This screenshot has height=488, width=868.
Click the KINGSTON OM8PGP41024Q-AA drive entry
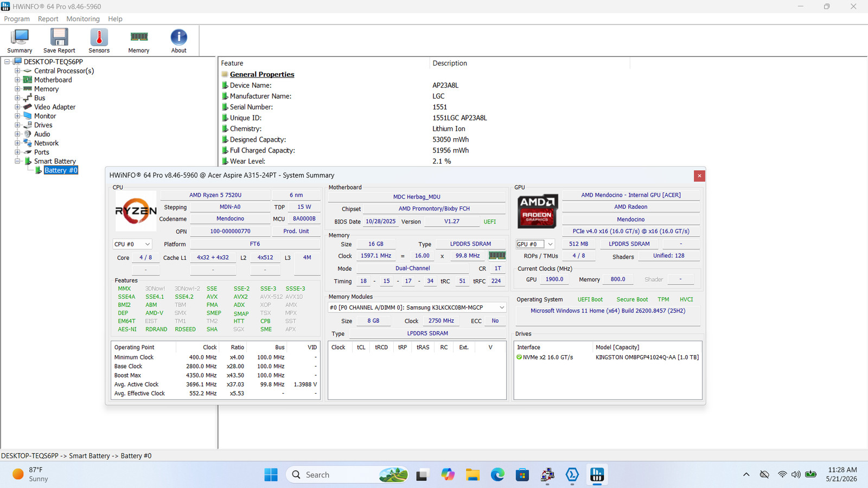coord(647,357)
